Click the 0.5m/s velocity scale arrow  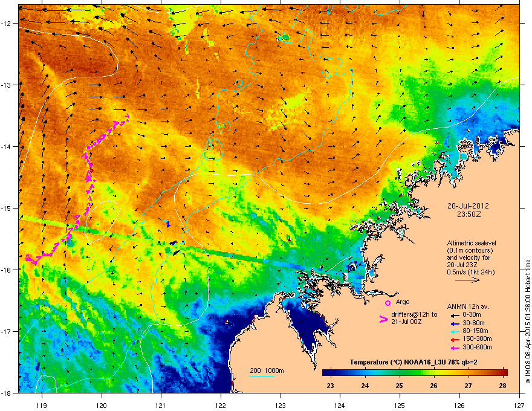point(467,280)
